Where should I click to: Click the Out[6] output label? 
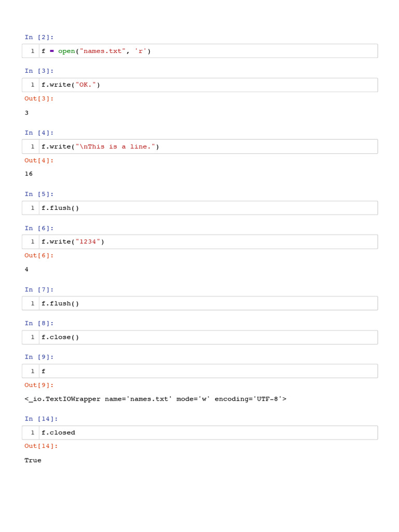coord(39,256)
